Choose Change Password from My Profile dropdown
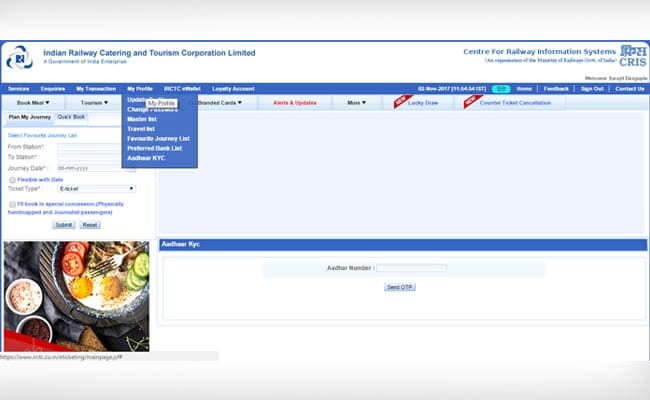Viewport: 650px width, 400px height. [153, 109]
